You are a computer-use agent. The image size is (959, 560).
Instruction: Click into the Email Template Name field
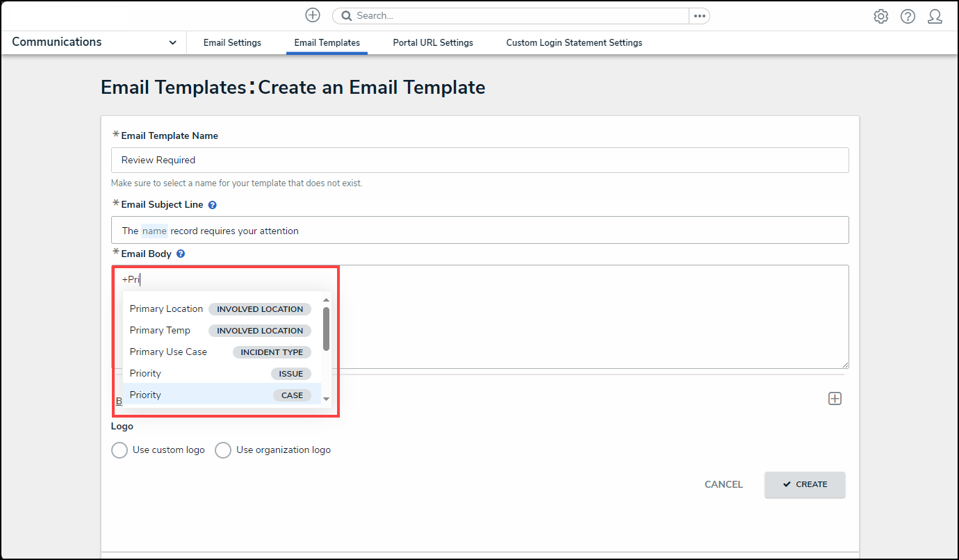coord(479,160)
